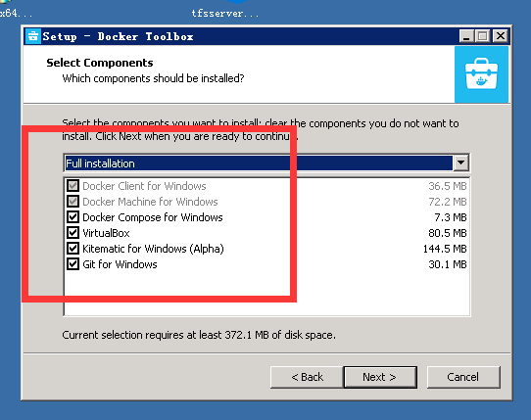Uncheck Kitematic for Windows (Alpha)
This screenshot has width=531, height=420.
(x=72, y=249)
